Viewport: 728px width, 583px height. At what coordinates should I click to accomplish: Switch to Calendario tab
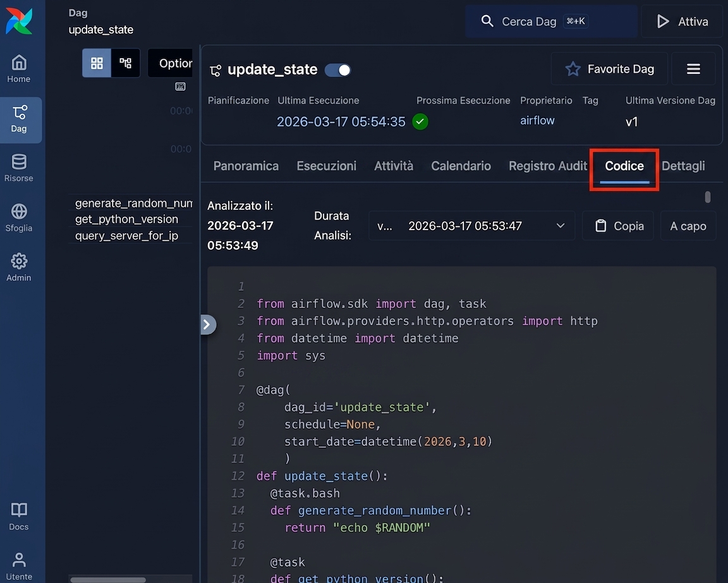tap(461, 166)
